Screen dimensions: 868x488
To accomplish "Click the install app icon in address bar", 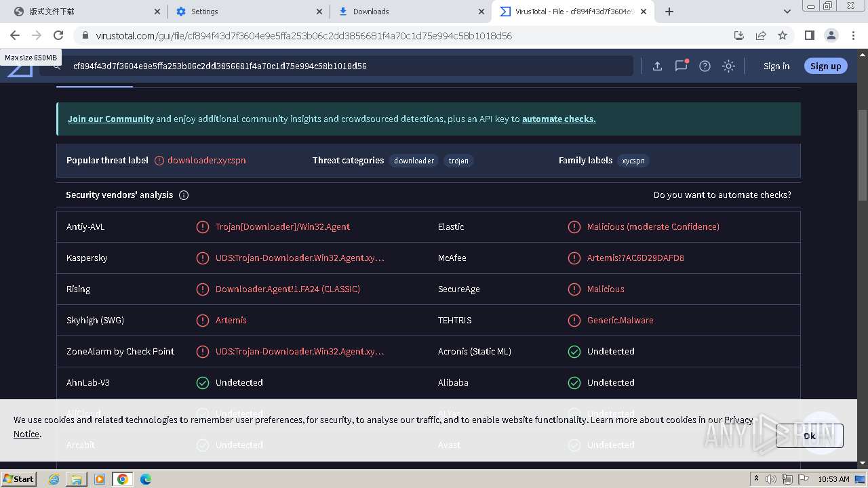I will (739, 35).
